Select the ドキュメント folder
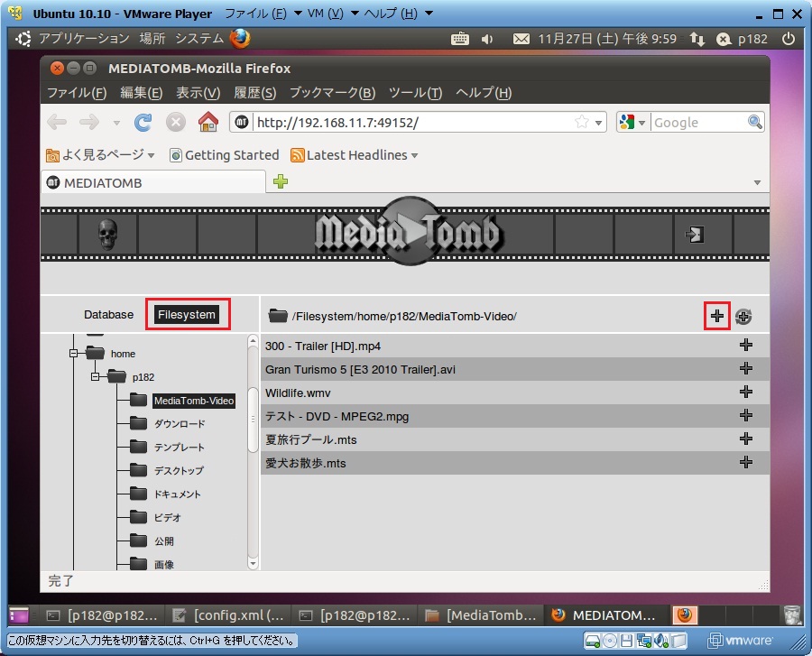 [177, 494]
